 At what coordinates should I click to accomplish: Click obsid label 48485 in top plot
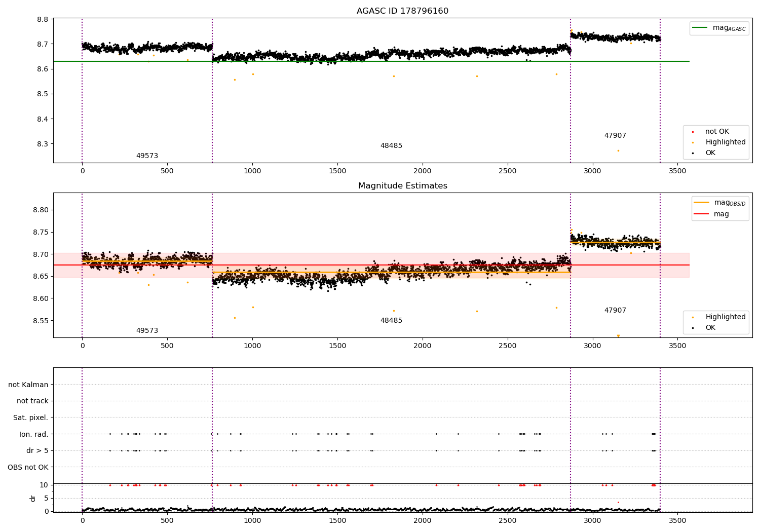coord(391,146)
